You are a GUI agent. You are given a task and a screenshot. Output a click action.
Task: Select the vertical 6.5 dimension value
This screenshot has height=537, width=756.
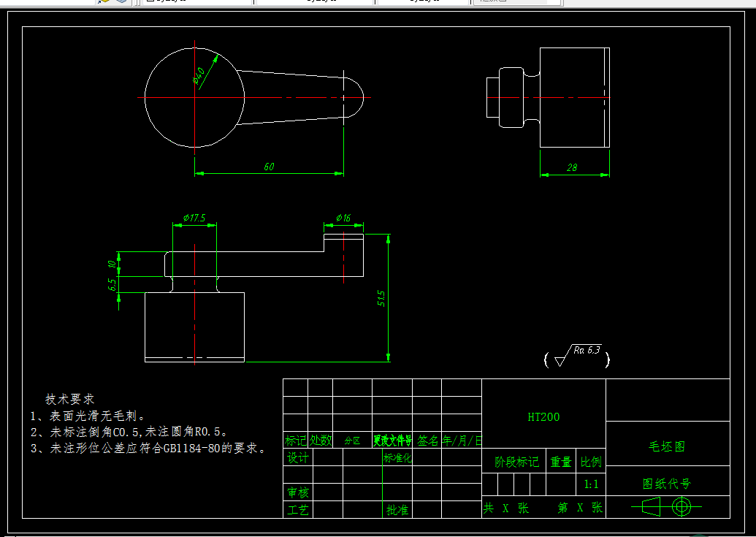(112, 284)
